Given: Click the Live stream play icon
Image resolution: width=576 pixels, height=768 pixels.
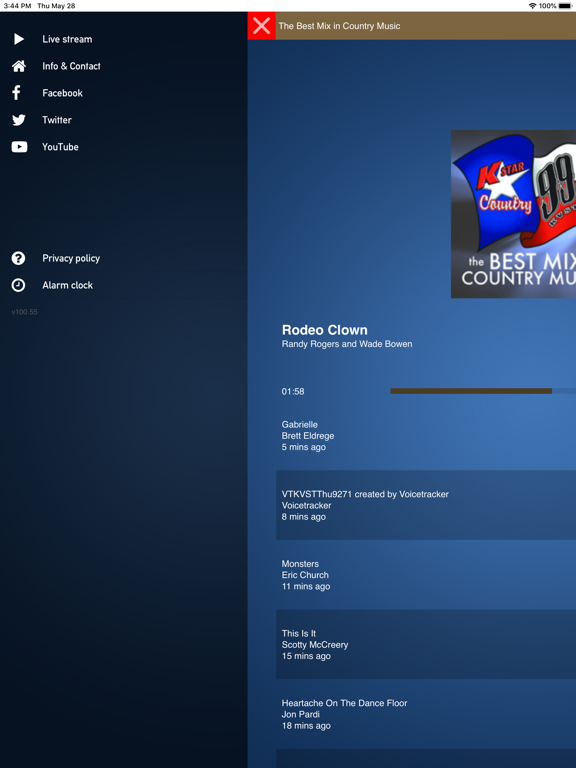Looking at the screenshot, I should point(19,39).
